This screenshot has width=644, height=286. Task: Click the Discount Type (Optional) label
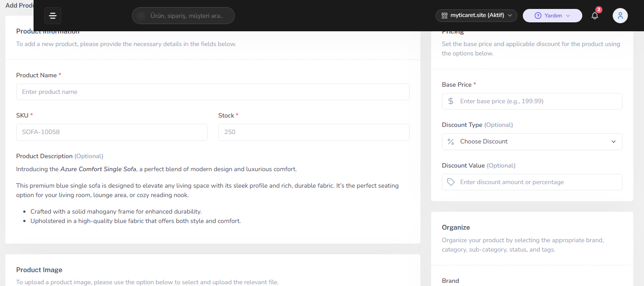(x=477, y=125)
